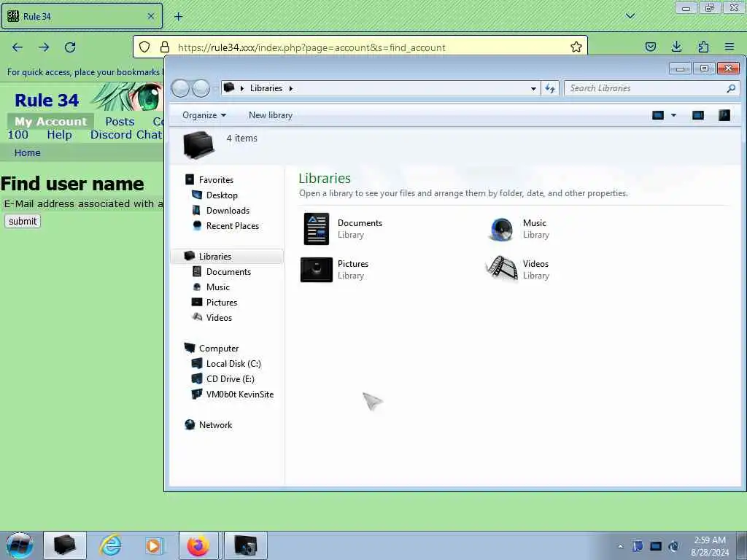
Task: Click the Search Libraries field
Action: (x=651, y=88)
